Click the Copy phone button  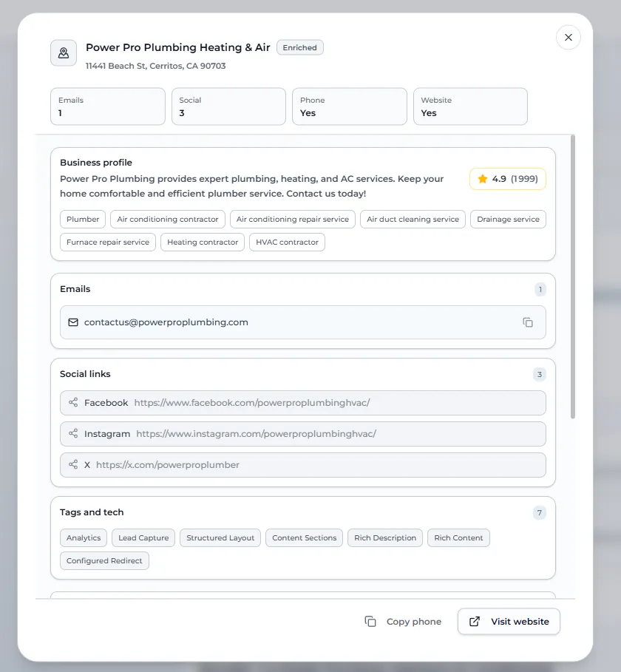(x=403, y=622)
